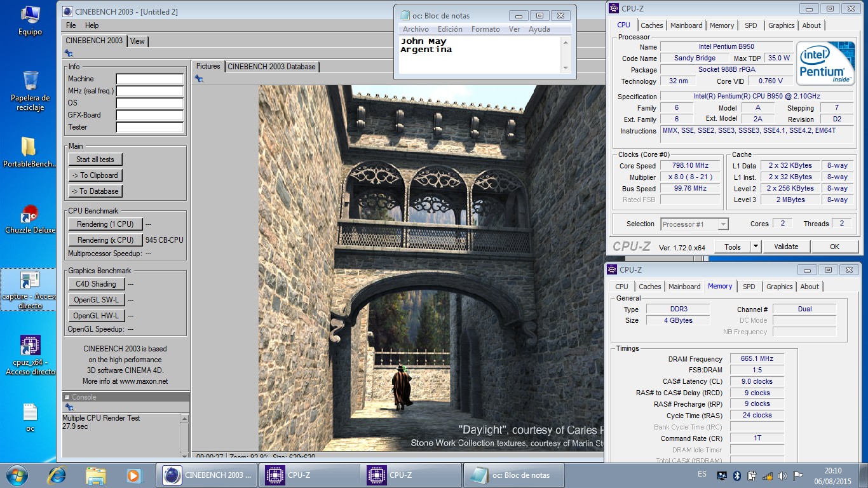
Task: Open Memory tab in upper CPU-Z window
Action: 722,25
